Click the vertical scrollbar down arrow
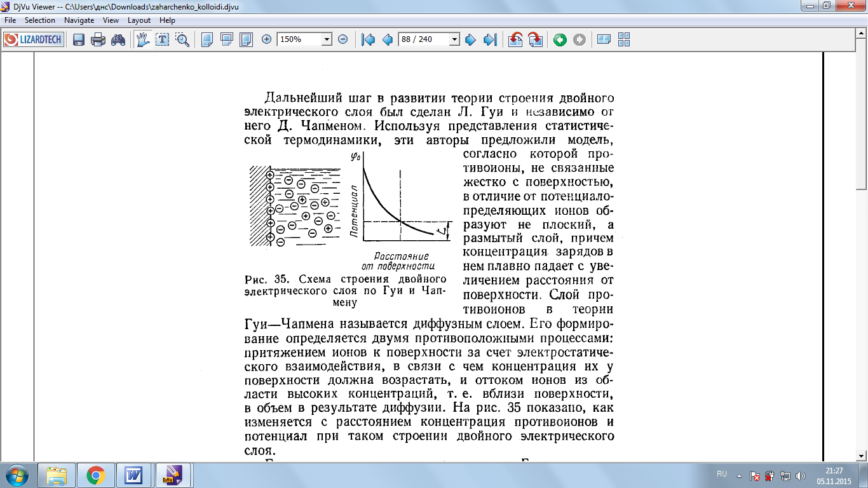 point(862,455)
